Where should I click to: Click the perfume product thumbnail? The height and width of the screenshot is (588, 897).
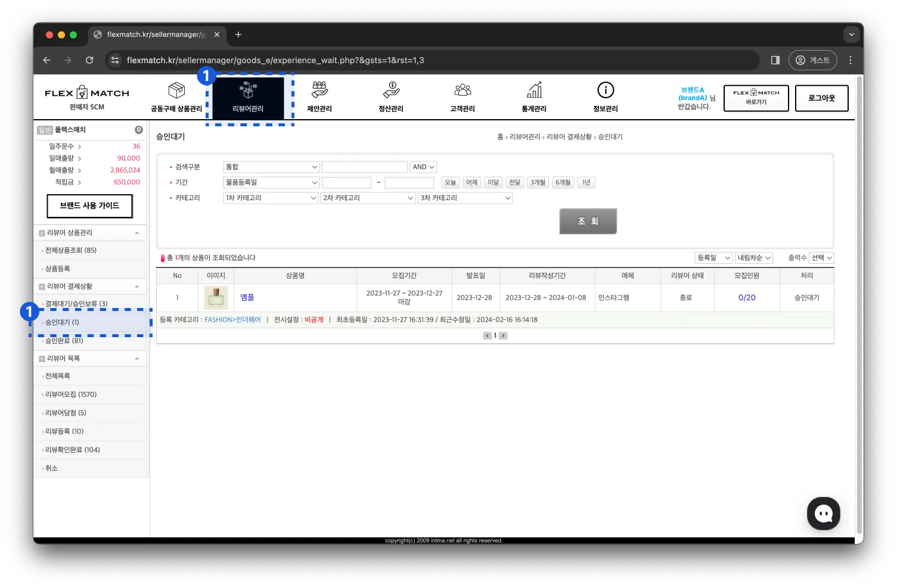click(216, 297)
